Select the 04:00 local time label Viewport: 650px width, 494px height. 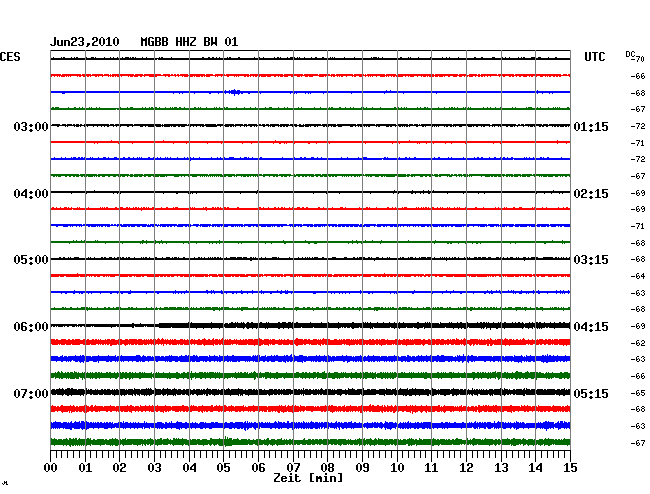31,194
